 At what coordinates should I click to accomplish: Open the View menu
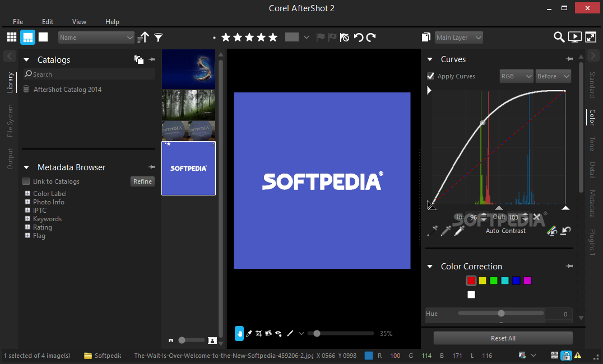coord(79,21)
